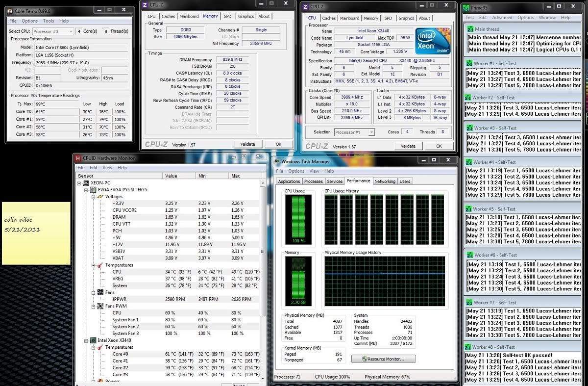The image size is (588, 386).
Task: Click the yellow sticky note reading colin niloc
Action: 36,233
